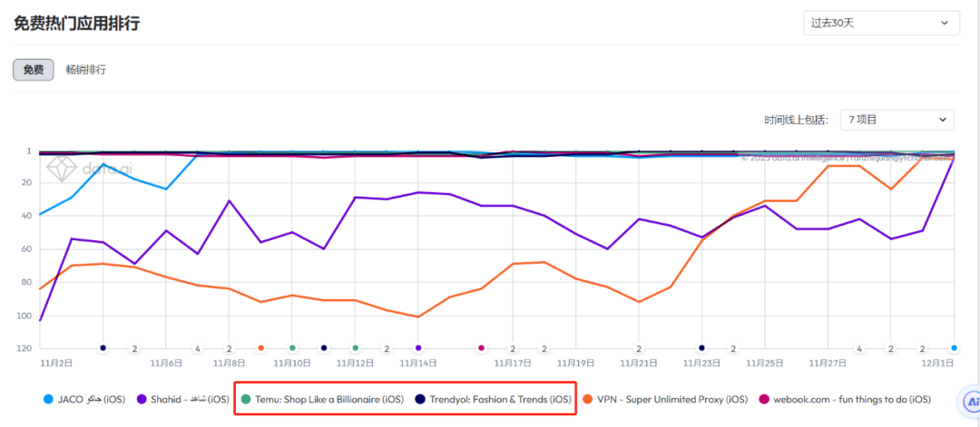980x427 pixels.
Task: Click the 11月19日 date label on axis
Action: pyautogui.click(x=575, y=363)
